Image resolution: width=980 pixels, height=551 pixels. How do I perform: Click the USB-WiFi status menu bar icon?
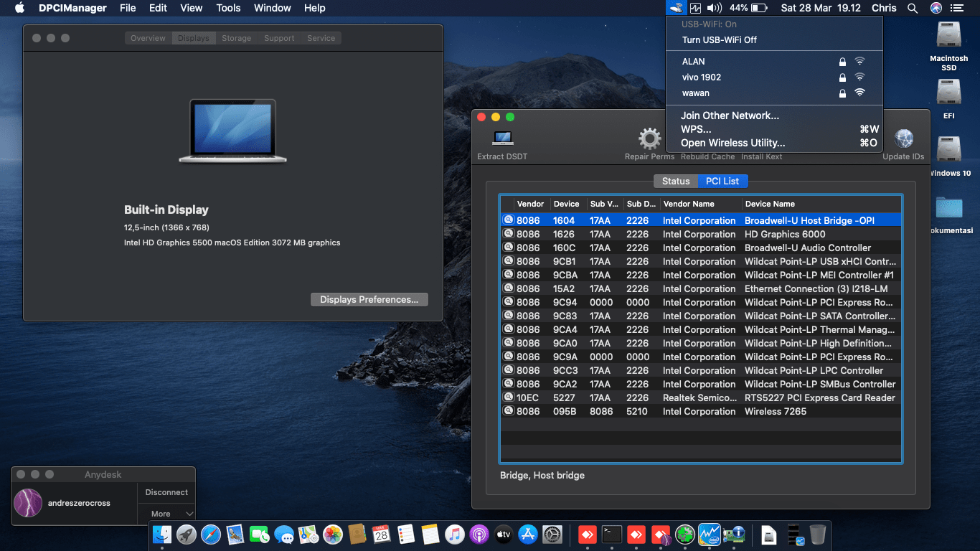coord(675,8)
